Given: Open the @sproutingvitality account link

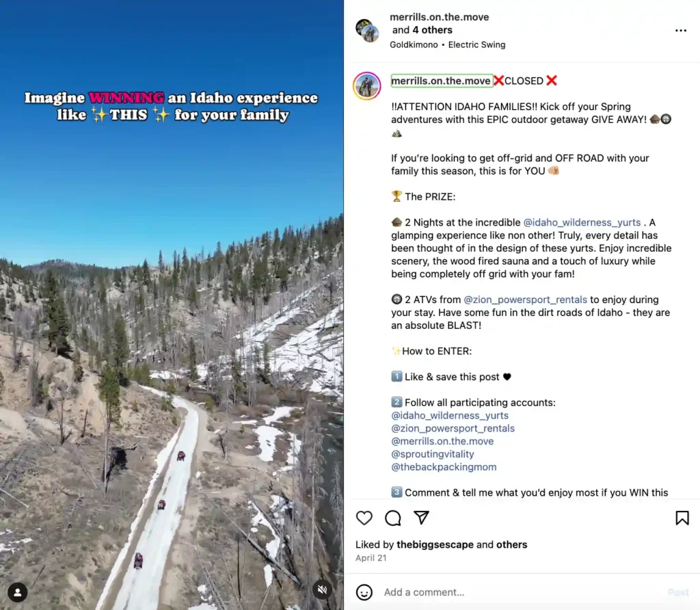Looking at the screenshot, I should (x=433, y=454).
